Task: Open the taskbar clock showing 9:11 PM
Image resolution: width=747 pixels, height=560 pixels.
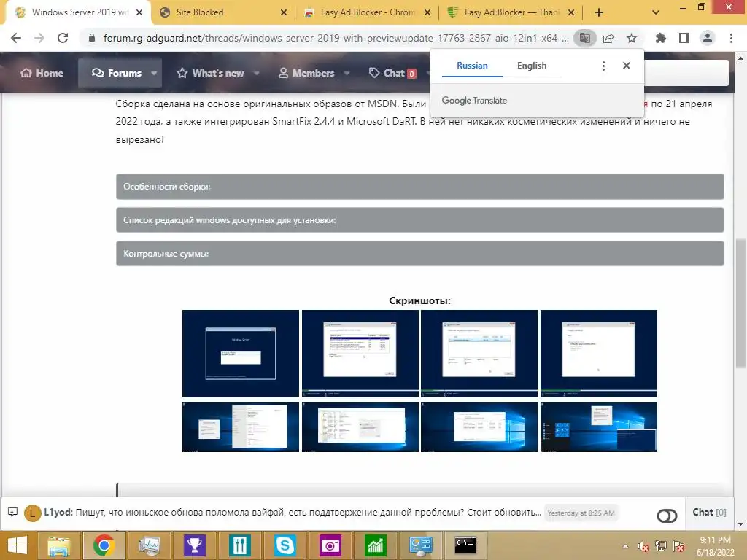Action: (x=715, y=545)
